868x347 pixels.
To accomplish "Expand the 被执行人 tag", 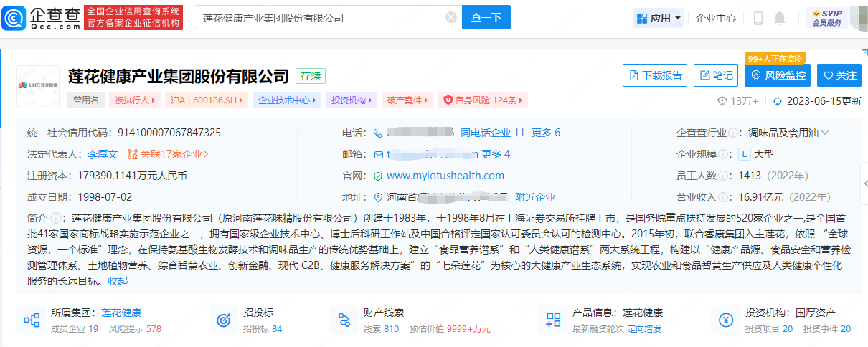I will (x=135, y=100).
